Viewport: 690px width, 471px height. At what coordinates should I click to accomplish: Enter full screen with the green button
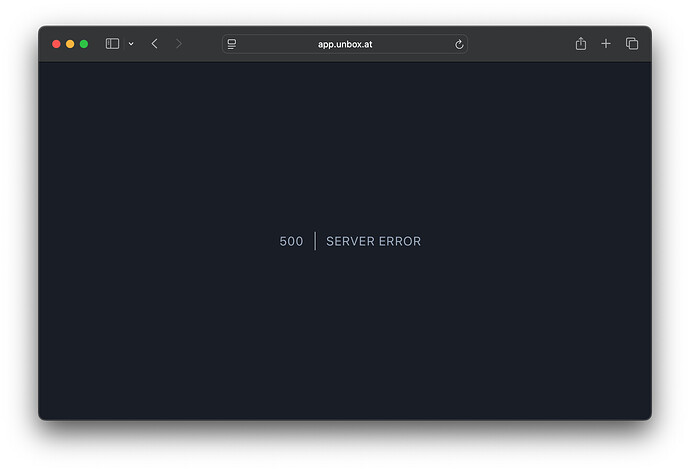[84, 44]
